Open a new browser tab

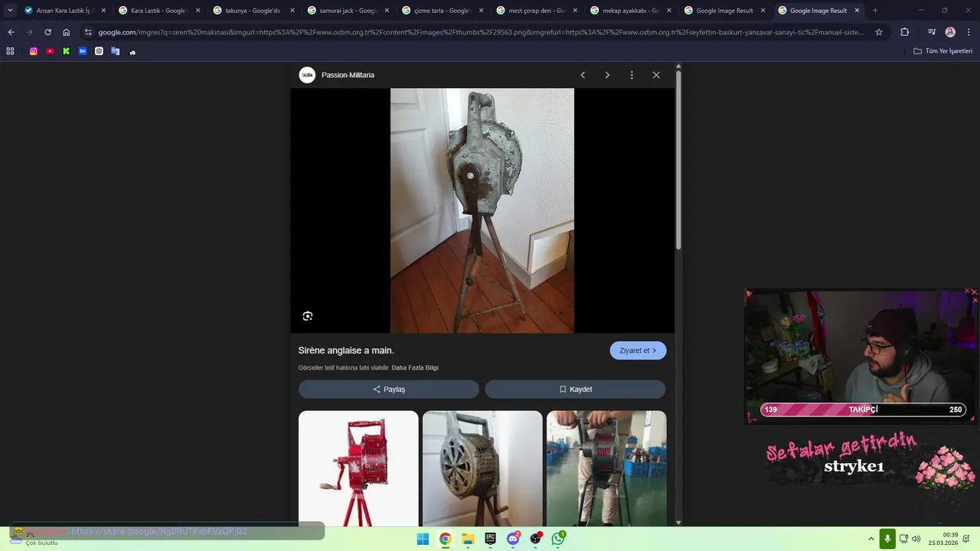click(875, 11)
